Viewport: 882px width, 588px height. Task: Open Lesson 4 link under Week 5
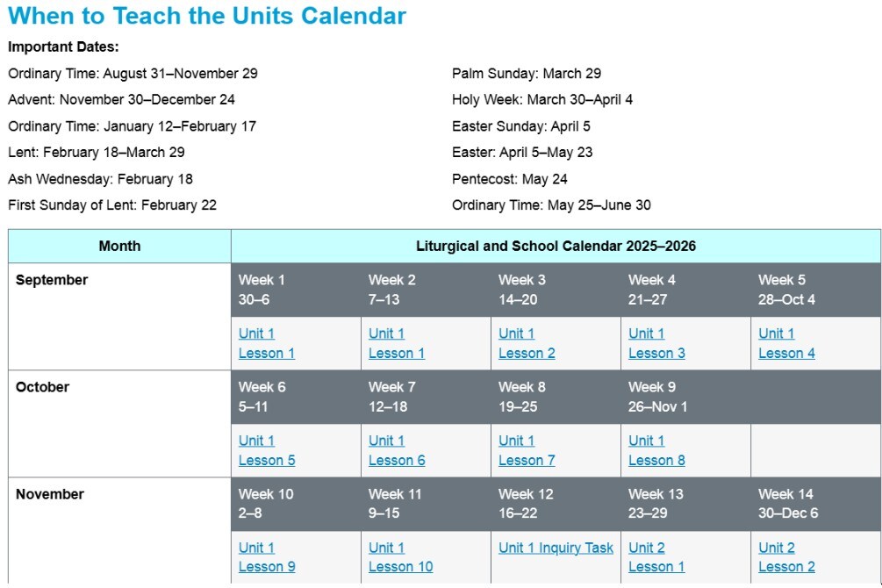pos(786,353)
